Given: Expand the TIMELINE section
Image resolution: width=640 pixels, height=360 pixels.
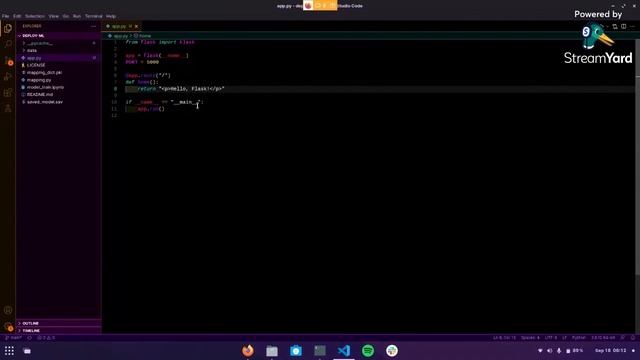Looking at the screenshot, I should [x=58, y=331].
